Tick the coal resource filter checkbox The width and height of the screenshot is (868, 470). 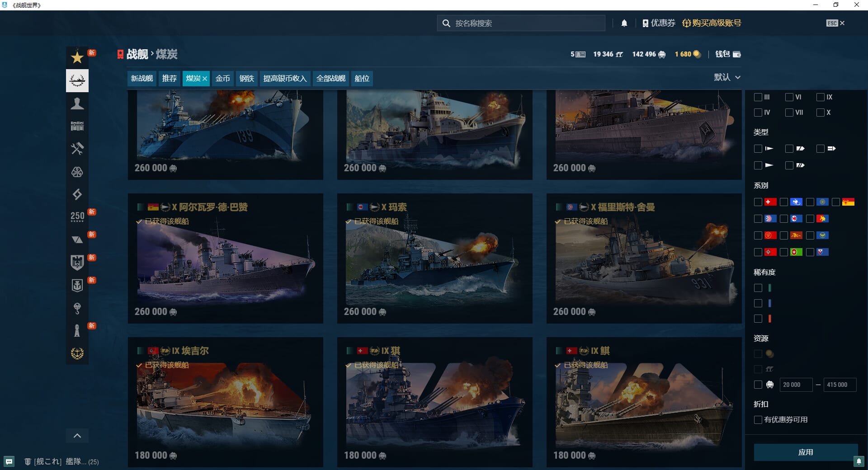tap(758, 385)
